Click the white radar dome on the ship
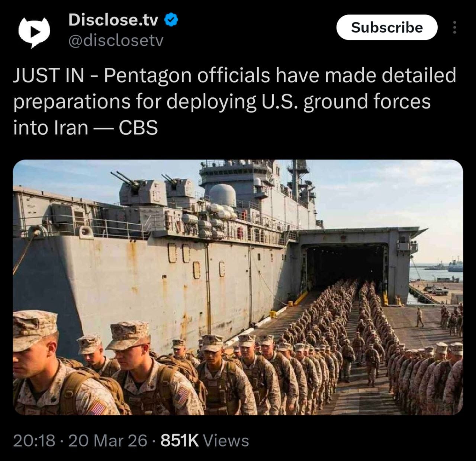This screenshot has width=476, height=461. pyautogui.click(x=222, y=195)
